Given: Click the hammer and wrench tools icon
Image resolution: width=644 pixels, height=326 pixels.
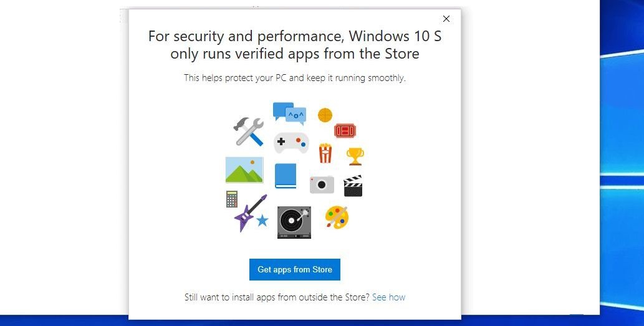Looking at the screenshot, I should [249, 131].
